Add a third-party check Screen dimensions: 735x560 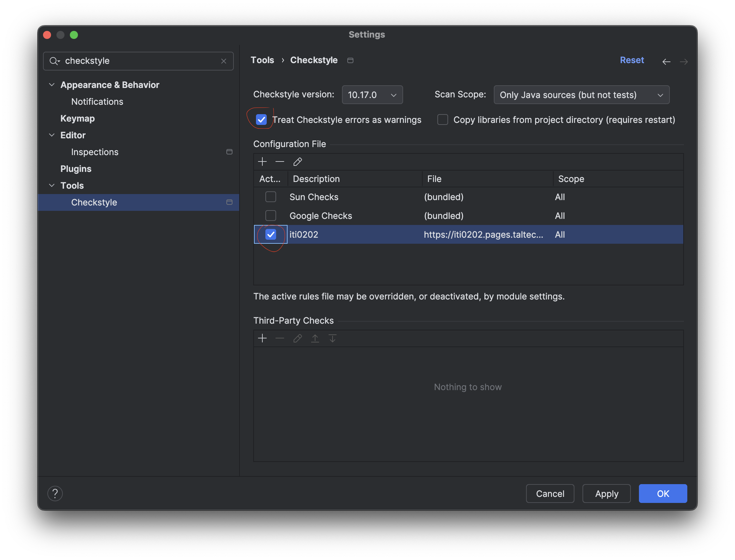click(x=262, y=338)
